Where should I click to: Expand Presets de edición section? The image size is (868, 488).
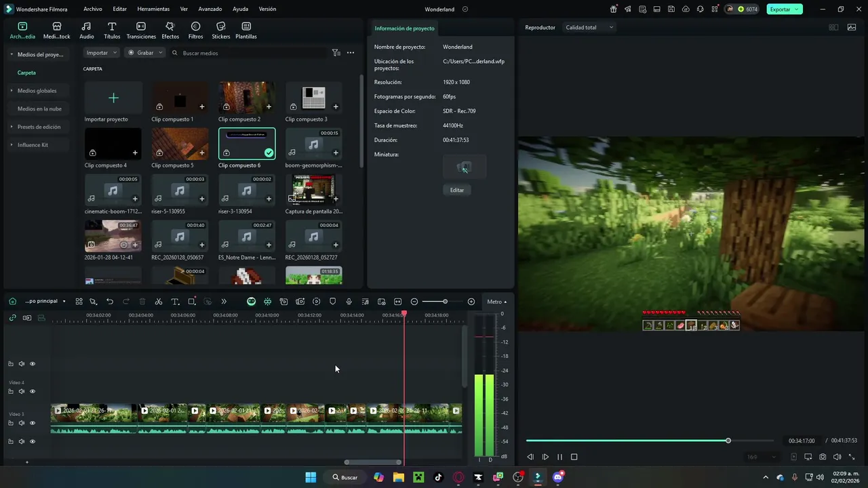pyautogui.click(x=11, y=127)
